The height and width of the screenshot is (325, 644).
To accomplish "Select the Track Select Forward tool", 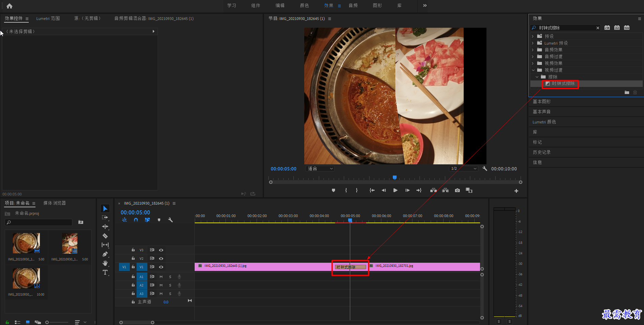I will coord(105,217).
